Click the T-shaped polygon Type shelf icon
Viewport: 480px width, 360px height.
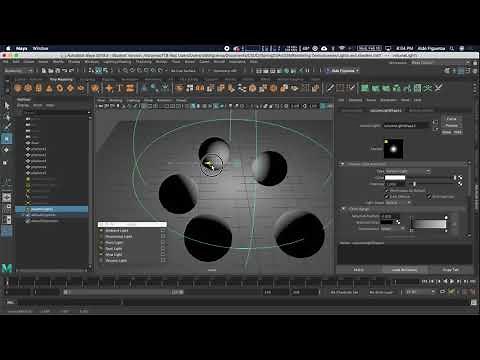click(x=120, y=88)
